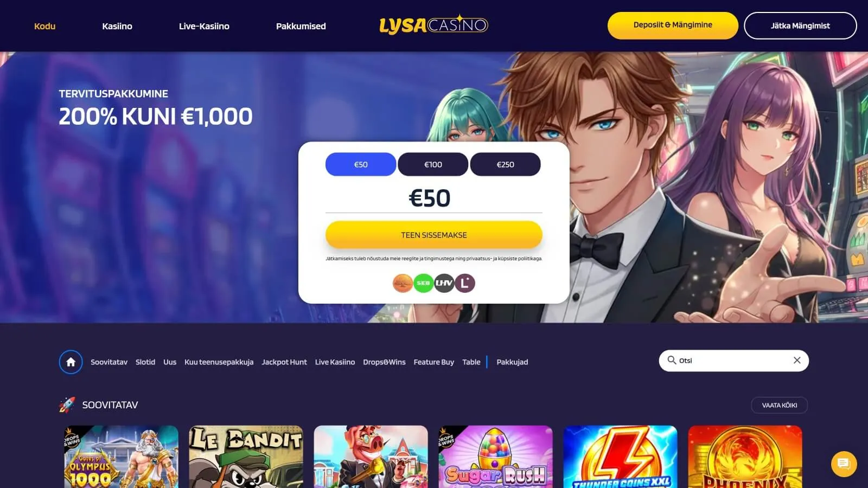Select the Swedbank orange payment icon

(403, 283)
